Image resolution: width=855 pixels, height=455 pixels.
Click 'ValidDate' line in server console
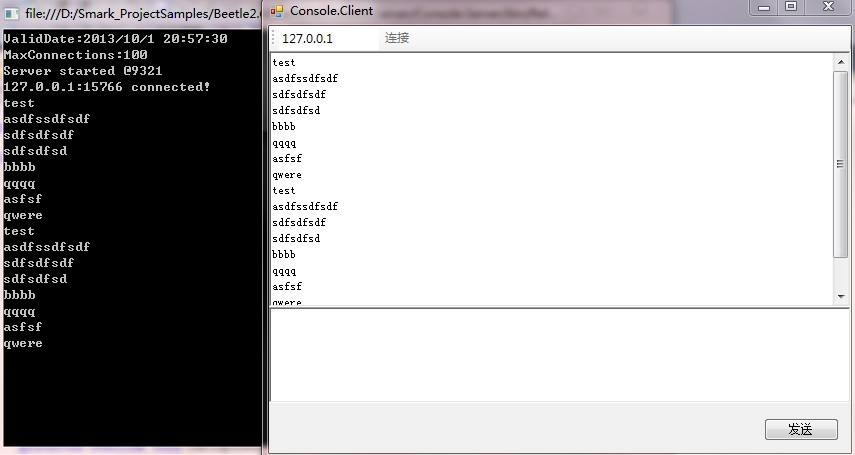[x=115, y=39]
